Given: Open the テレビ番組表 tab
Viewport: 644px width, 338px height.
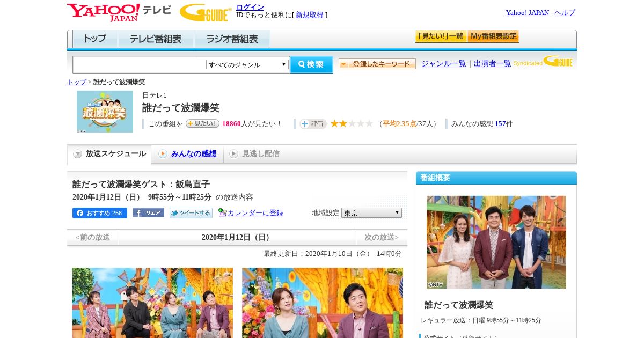Looking at the screenshot, I should coord(156,39).
